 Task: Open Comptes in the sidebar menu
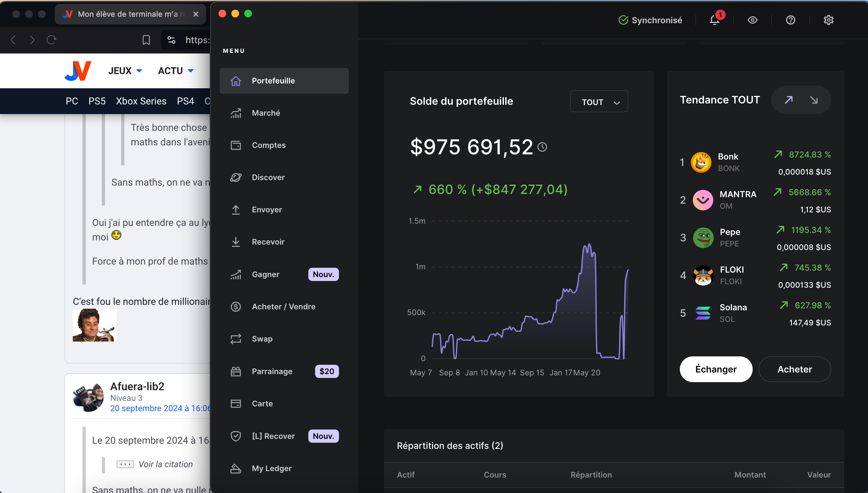pos(284,145)
